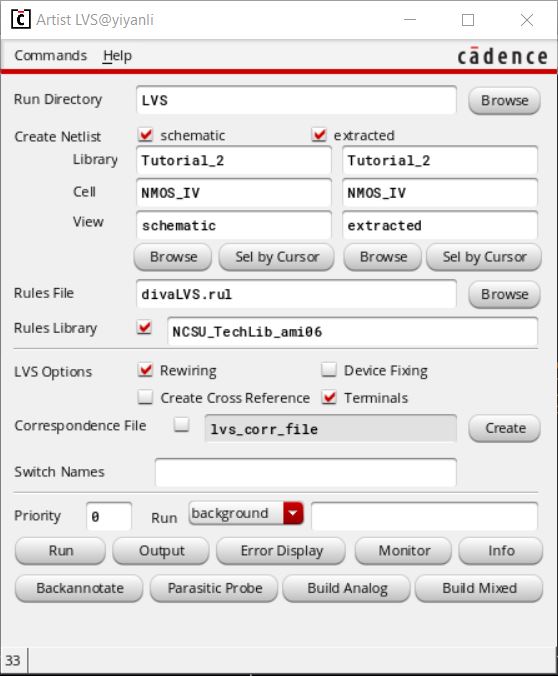The image size is (558, 676).
Task: Open the Run mode dropdown arrow
Action: 293,513
